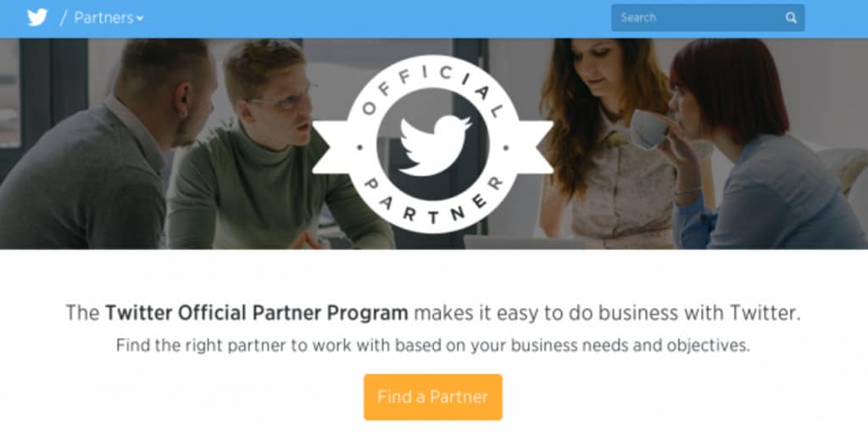Screen dimensions: 868x434
Task: Click the white bird inside the badge
Action: coord(433,145)
